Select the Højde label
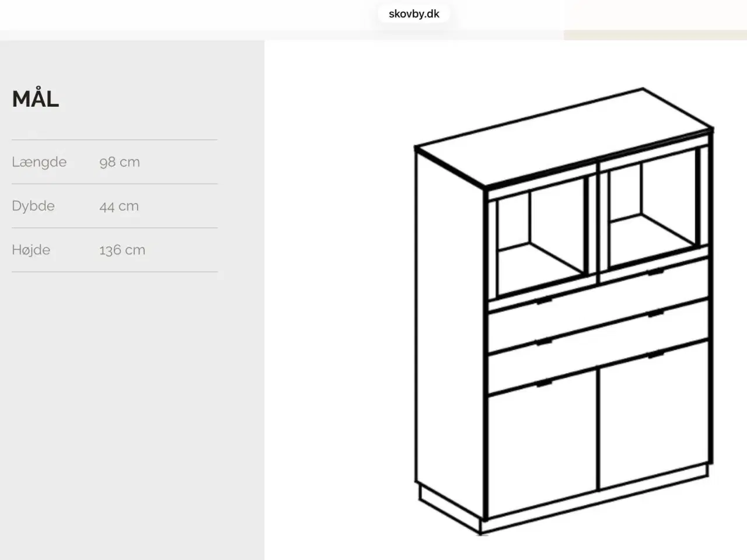This screenshot has width=747, height=560. coord(31,250)
